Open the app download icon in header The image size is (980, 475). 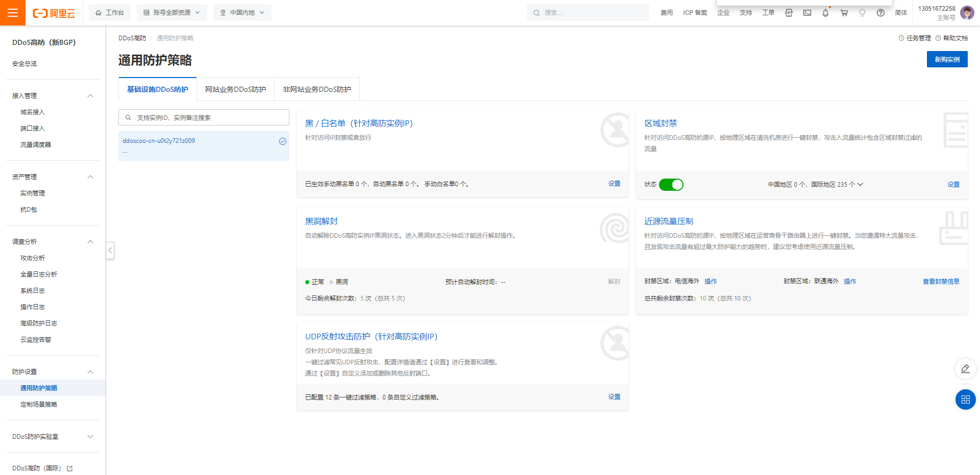(x=789, y=13)
